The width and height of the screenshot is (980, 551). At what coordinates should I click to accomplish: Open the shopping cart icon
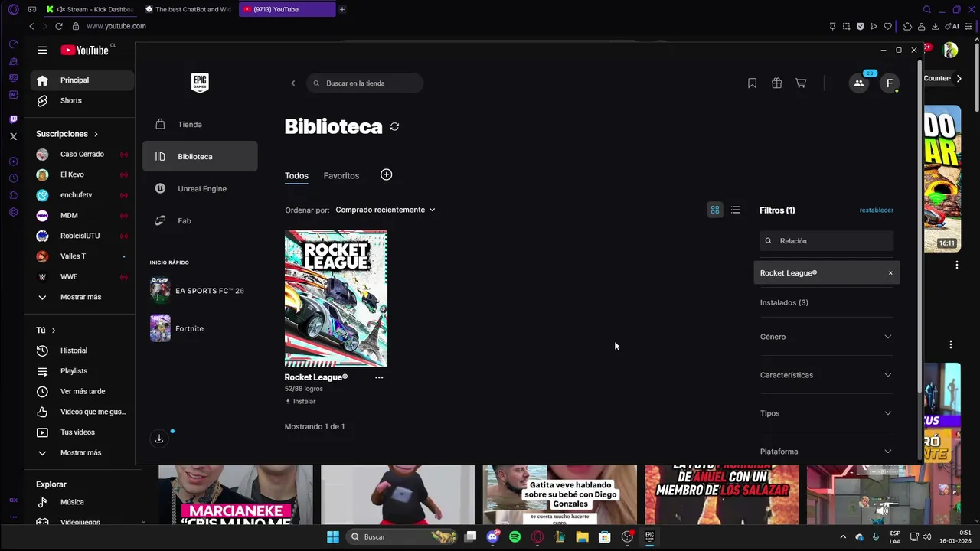pyautogui.click(x=801, y=83)
